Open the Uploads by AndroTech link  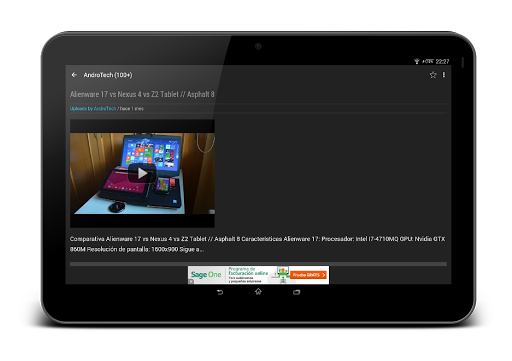click(x=93, y=109)
